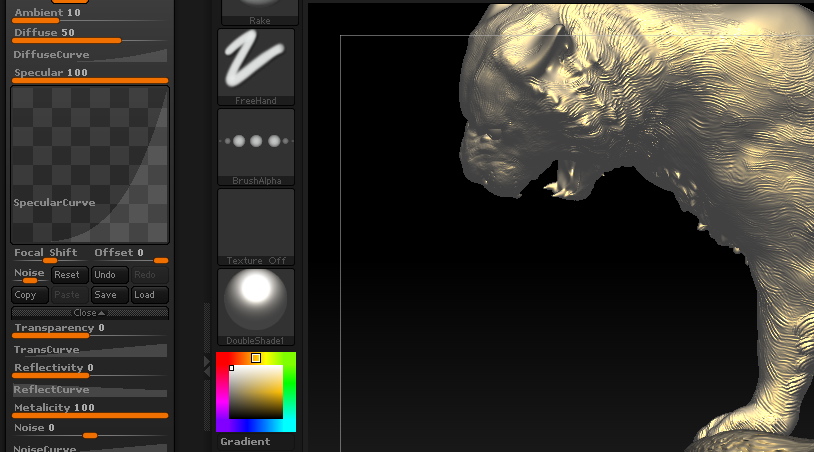Viewport: 814px width, 452px height.
Task: Open the FreeHand stroke selector
Action: tap(256, 67)
